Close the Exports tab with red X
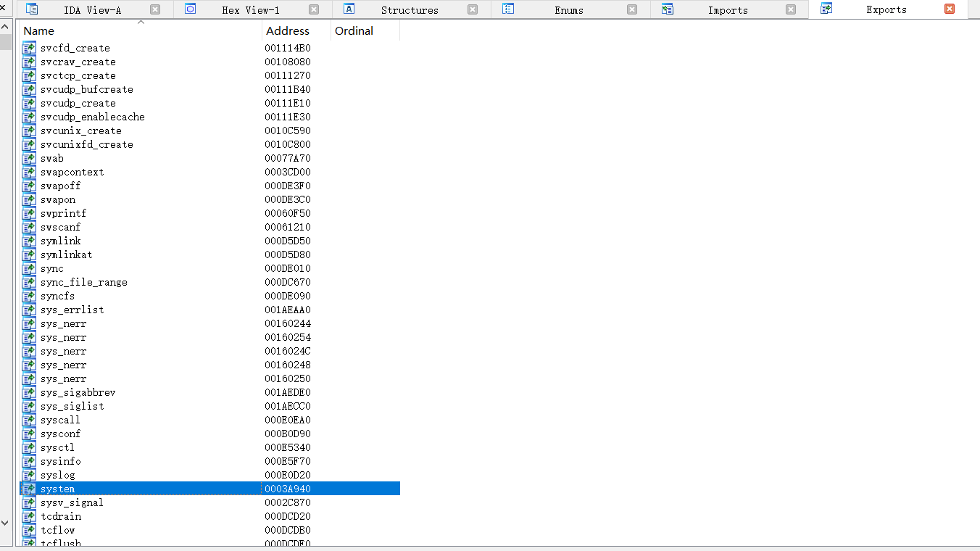 [x=950, y=9]
